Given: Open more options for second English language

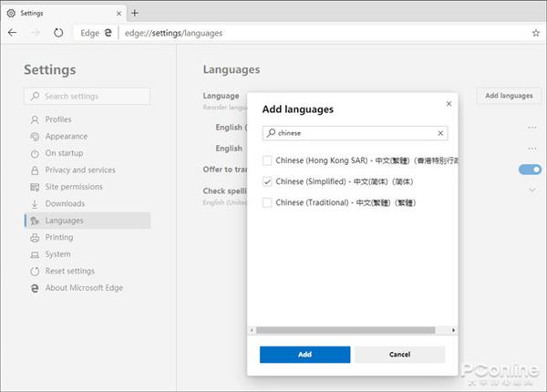Looking at the screenshot, I should coord(532,149).
